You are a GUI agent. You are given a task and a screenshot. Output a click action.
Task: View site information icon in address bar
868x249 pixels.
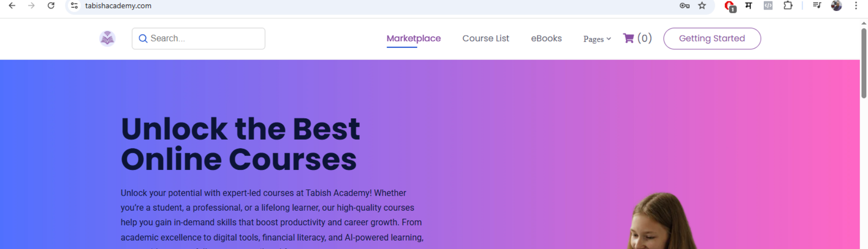pos(74,5)
